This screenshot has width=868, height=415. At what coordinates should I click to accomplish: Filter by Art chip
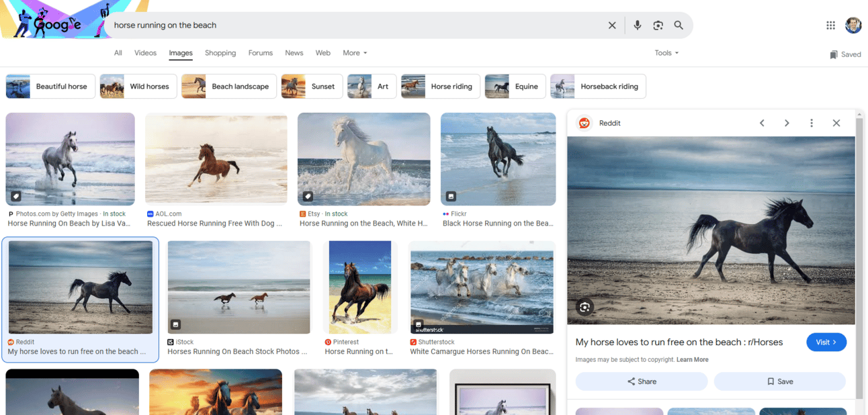[372, 87]
